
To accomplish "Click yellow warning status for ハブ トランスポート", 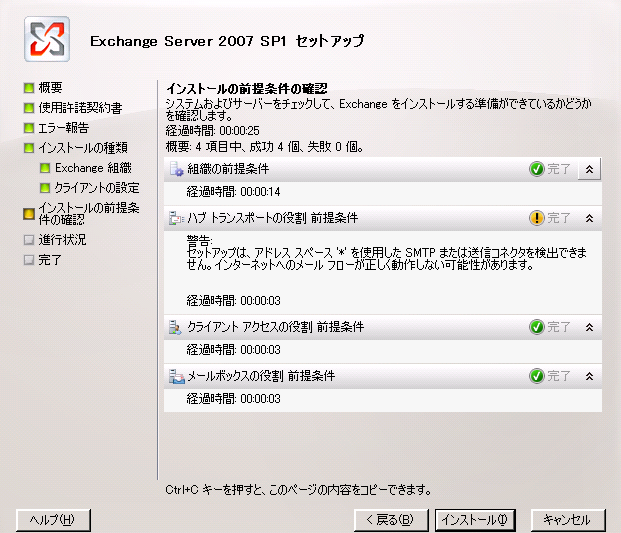I will click(x=537, y=218).
